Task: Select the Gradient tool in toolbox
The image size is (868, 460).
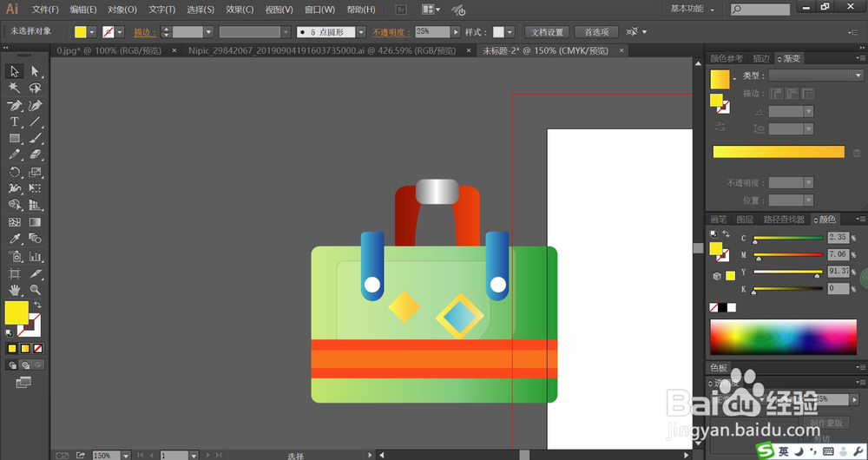Action: [36, 222]
